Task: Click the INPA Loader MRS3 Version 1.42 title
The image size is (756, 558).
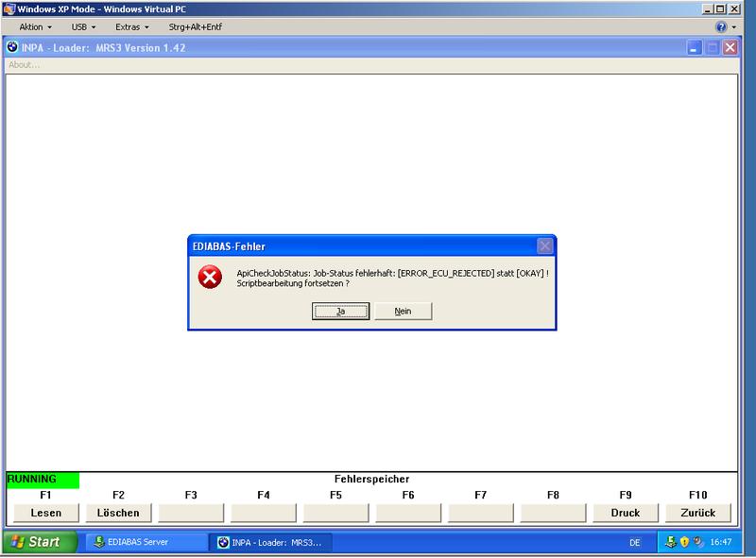Action: pos(103,48)
